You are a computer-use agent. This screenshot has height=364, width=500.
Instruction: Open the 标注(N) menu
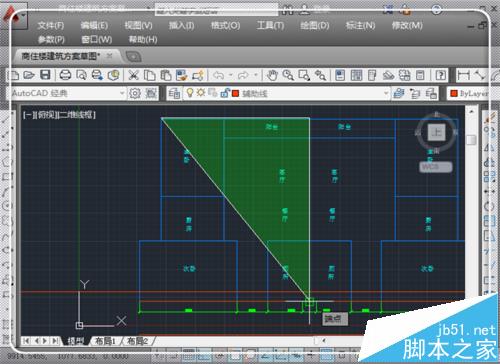(x=361, y=25)
